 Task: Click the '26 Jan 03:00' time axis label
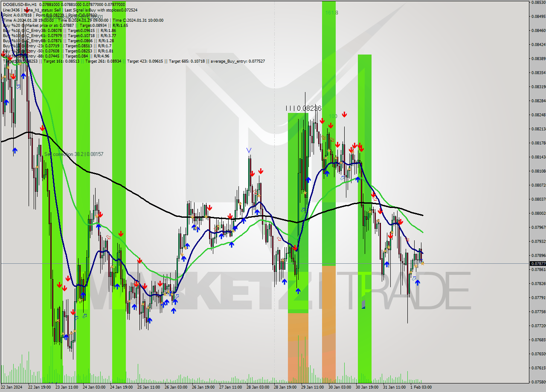pos(176,387)
